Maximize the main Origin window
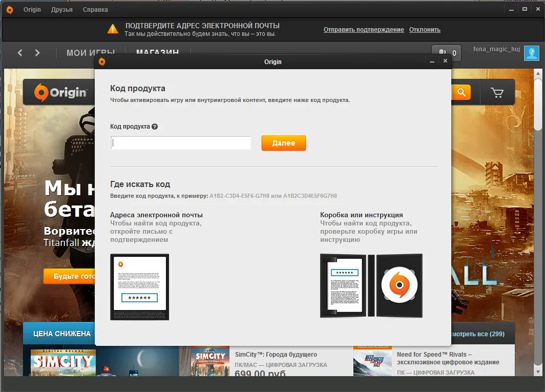Image resolution: width=545 pixels, height=392 pixels. tap(525, 9)
